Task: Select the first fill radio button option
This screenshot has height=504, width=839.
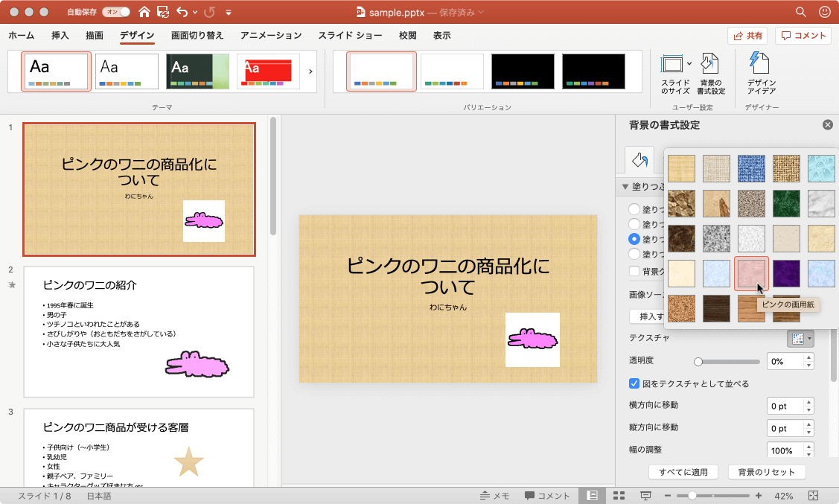Action: [x=634, y=209]
